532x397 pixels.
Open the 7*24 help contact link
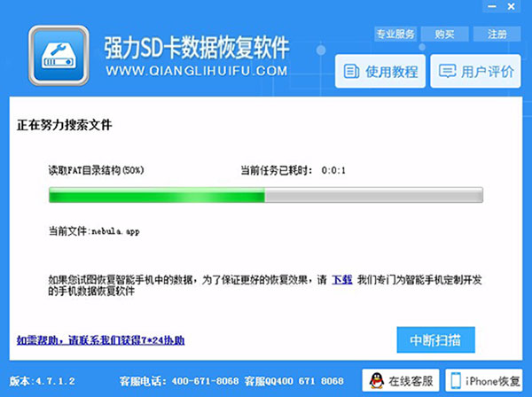pyautogui.click(x=101, y=340)
